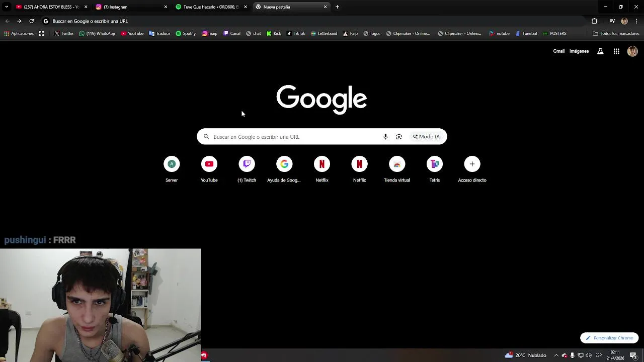Open the Server shortcut tile
The height and width of the screenshot is (362, 644).
pos(172,169)
